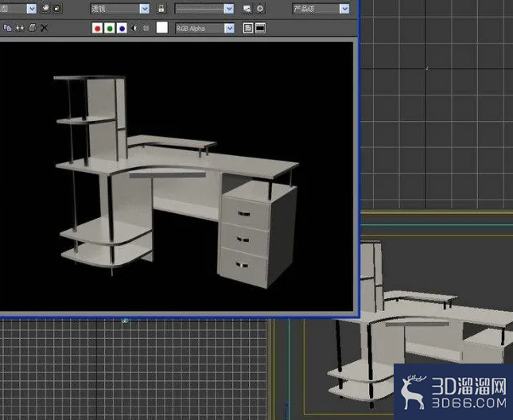Image resolution: width=513 pixels, height=420 pixels.
Task: Open the 产品级 render mode dropdown
Action: pyautogui.click(x=321, y=9)
